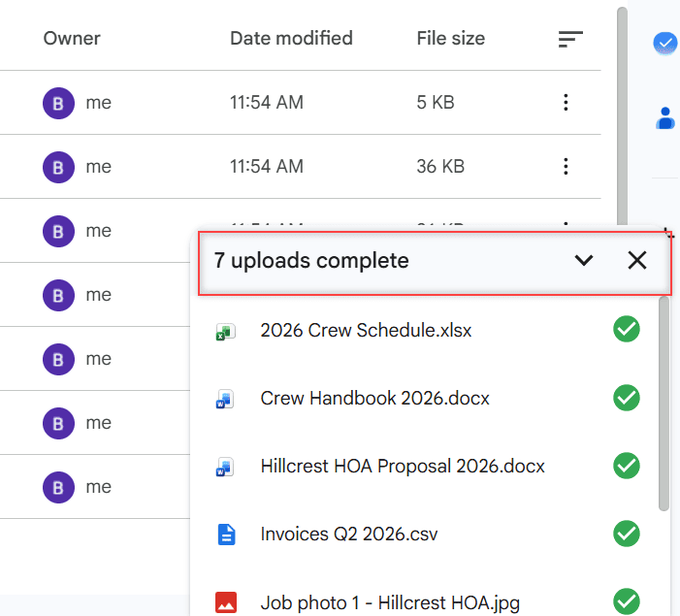Click owner avatar in the 5 KB row
Image resolution: width=680 pixels, height=616 pixels.
[x=58, y=103]
